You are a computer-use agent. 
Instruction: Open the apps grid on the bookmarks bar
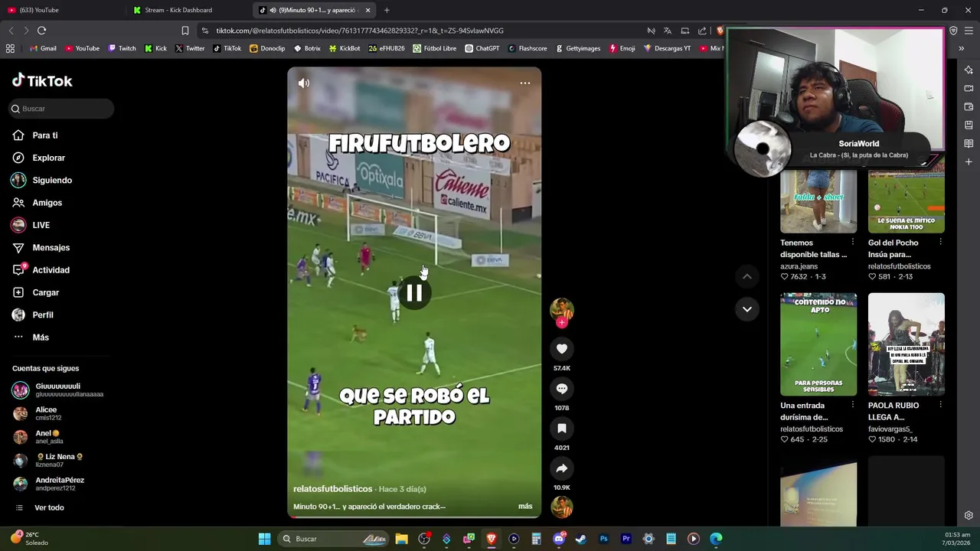10,48
